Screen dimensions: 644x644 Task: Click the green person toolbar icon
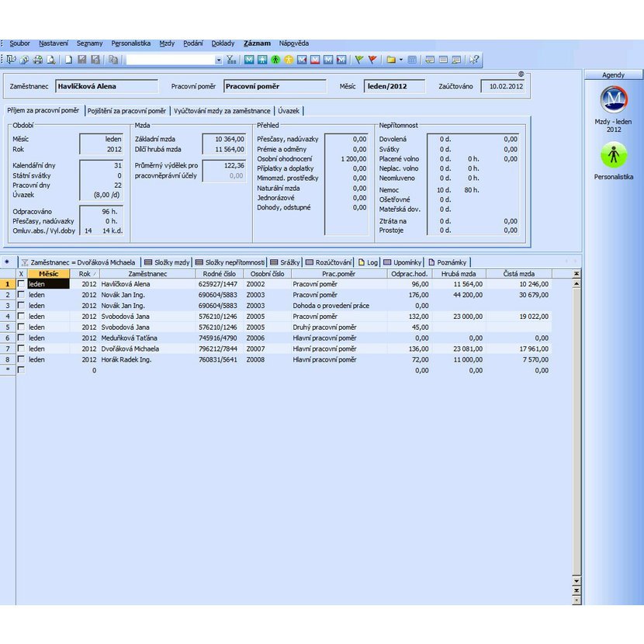(275, 60)
